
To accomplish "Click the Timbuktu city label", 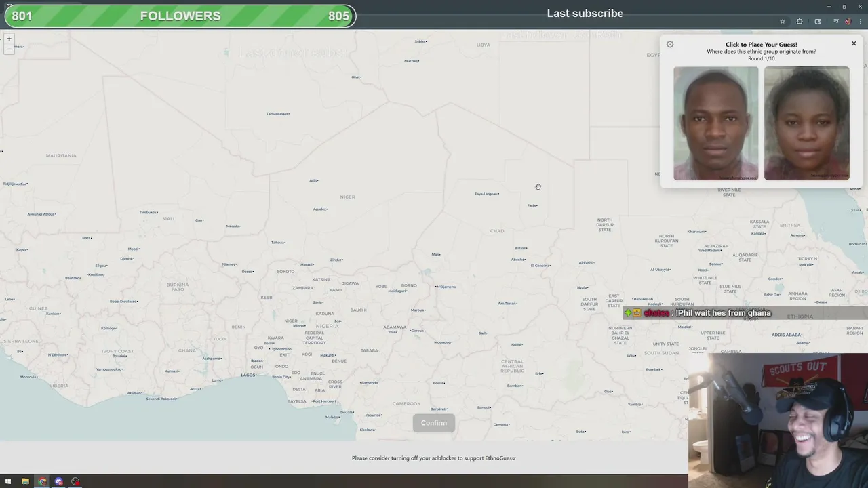I will click(149, 212).
